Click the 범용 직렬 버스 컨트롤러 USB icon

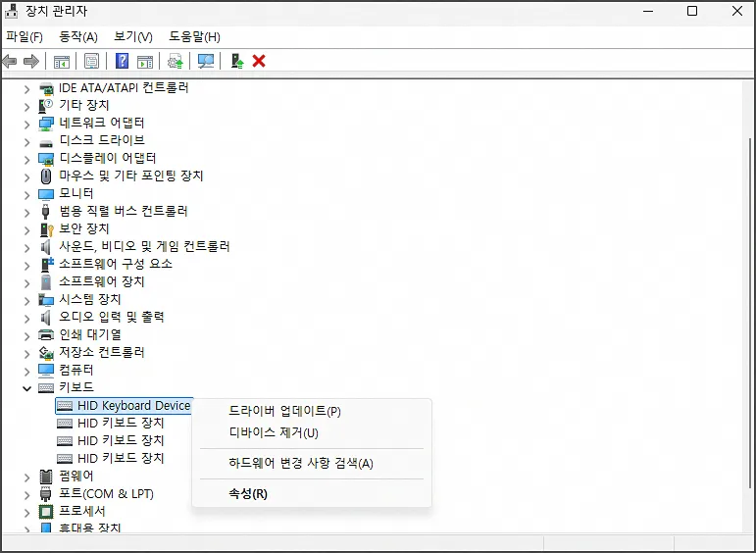pyautogui.click(x=46, y=212)
